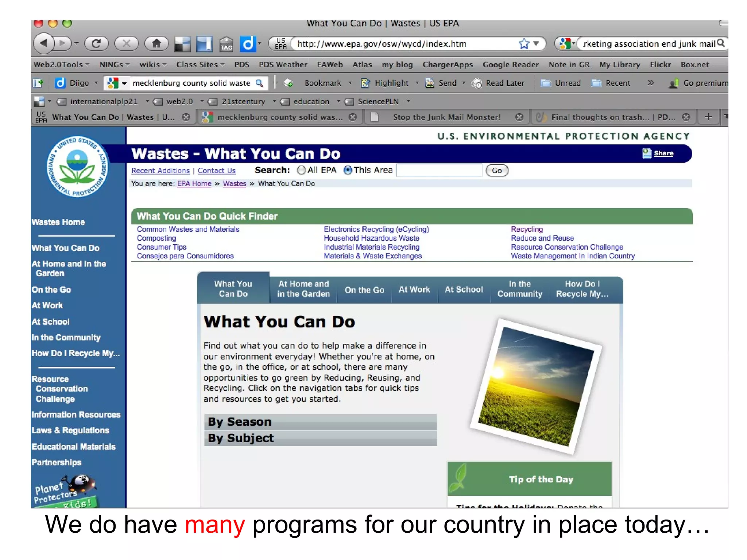Open the Household Hazardous Waste link
Screen dimensions: 747x560
coord(371,238)
